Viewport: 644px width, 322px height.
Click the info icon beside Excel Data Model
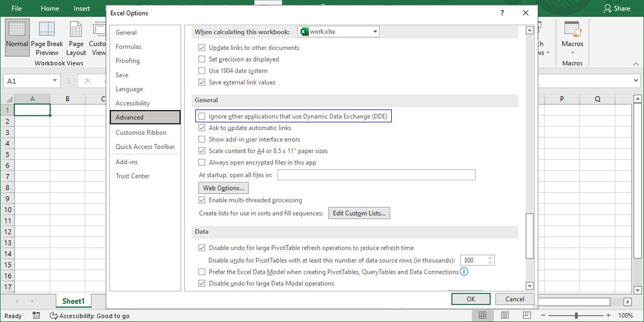(x=464, y=272)
